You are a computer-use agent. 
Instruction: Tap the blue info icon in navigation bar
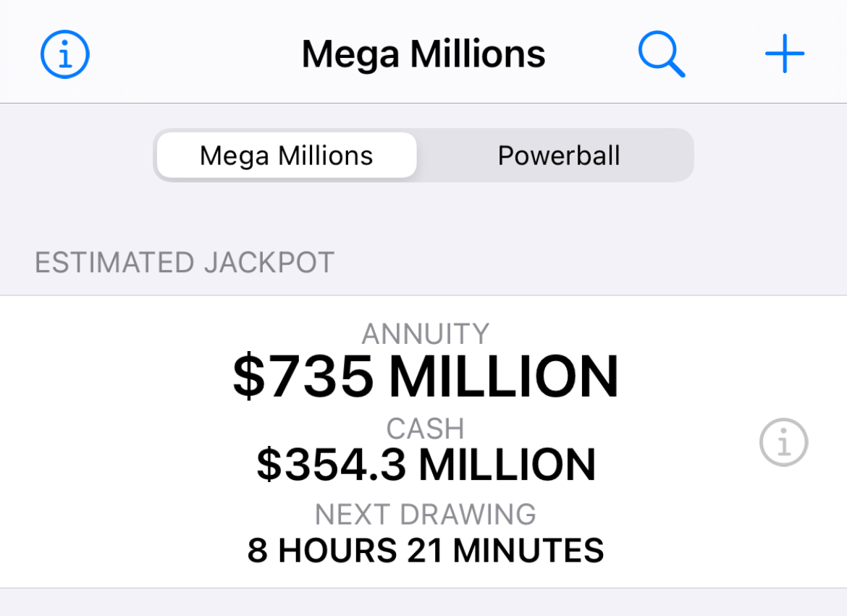click(64, 54)
